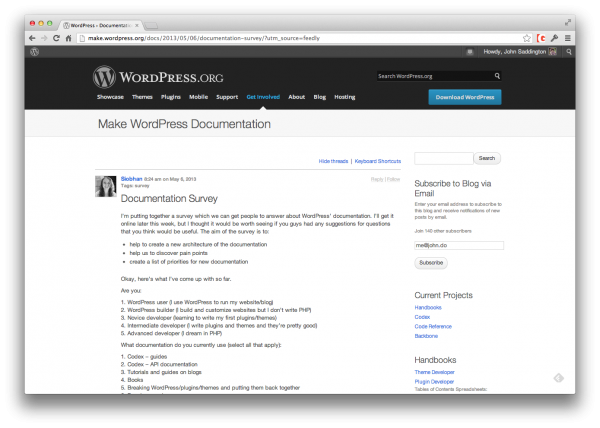Open the Documentation Survey post title
This screenshot has height=428, width=600.
pos(169,198)
